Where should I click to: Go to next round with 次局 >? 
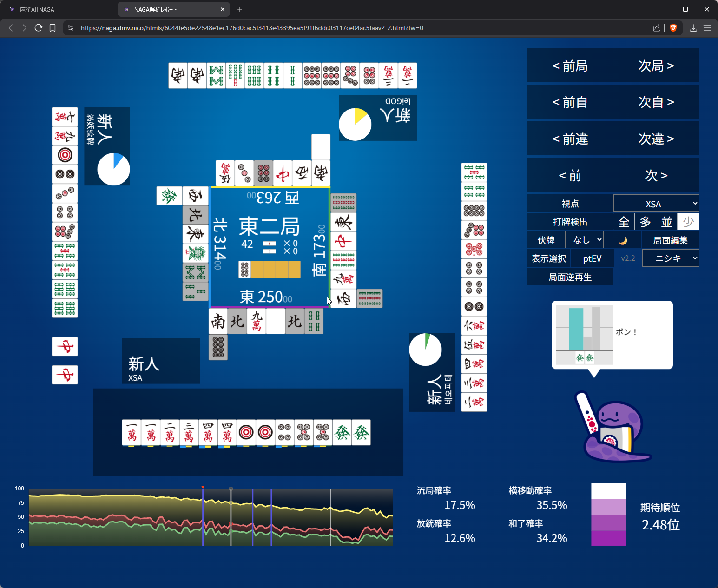[x=656, y=66]
